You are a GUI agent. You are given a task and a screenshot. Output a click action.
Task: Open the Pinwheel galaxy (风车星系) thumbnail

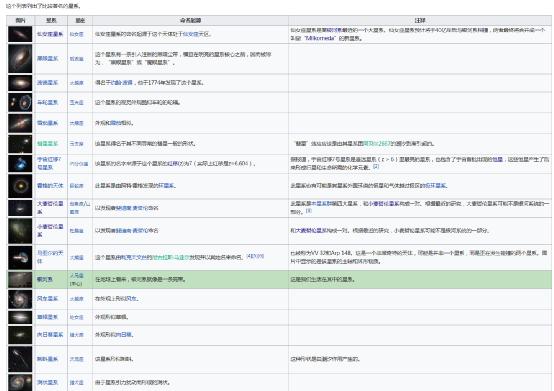(x=20, y=299)
